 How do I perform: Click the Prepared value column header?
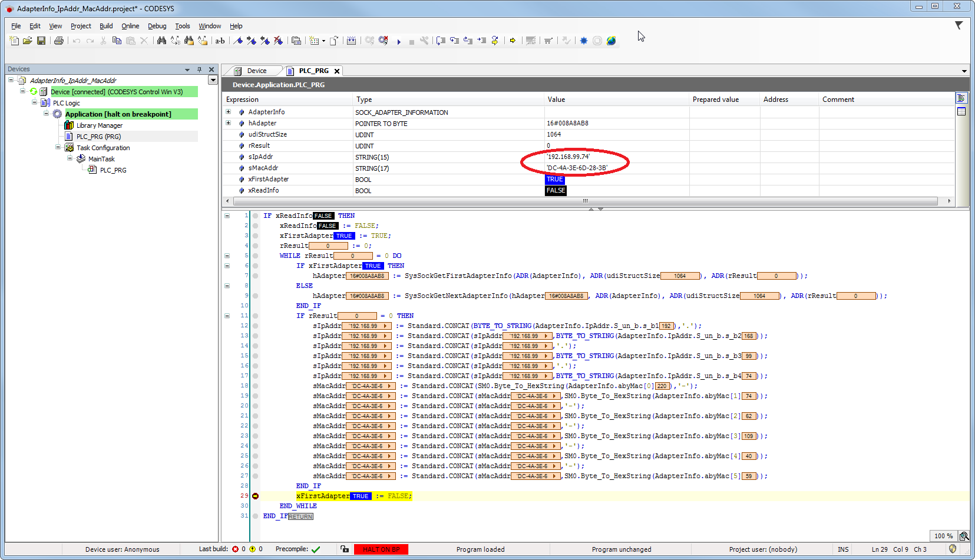pos(715,100)
